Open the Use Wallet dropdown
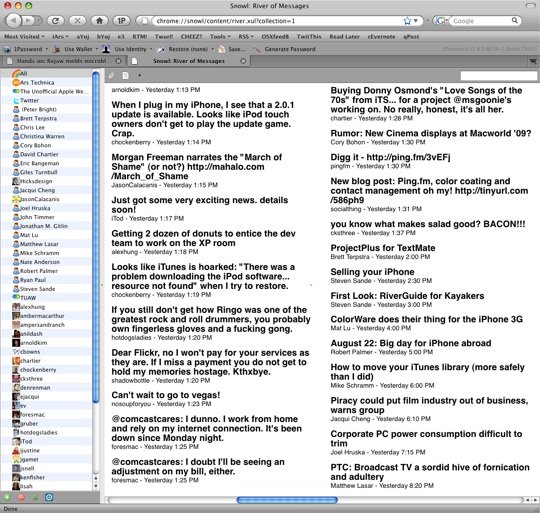 coord(75,49)
